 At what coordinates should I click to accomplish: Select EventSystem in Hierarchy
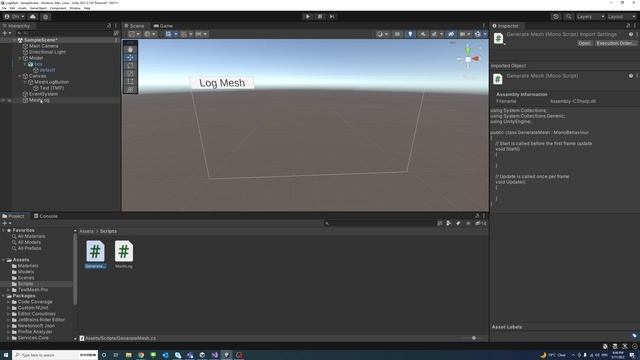(x=43, y=94)
